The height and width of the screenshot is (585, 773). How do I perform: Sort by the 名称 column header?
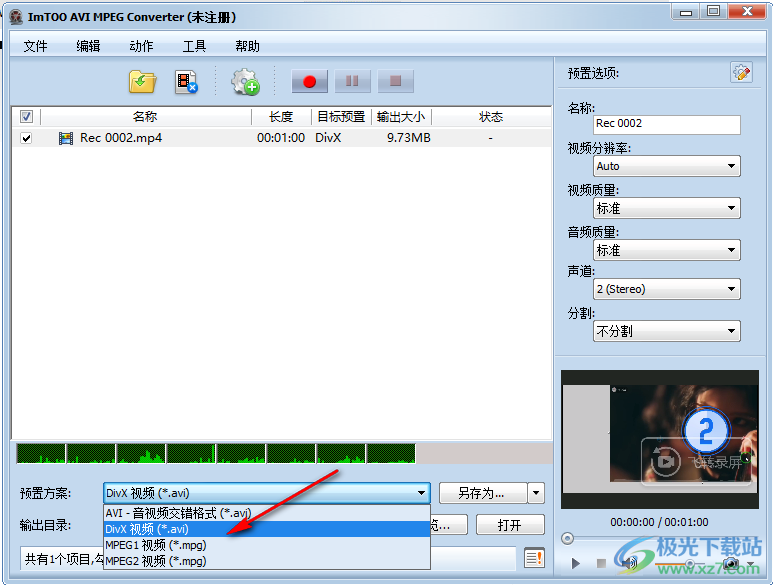pos(145,117)
